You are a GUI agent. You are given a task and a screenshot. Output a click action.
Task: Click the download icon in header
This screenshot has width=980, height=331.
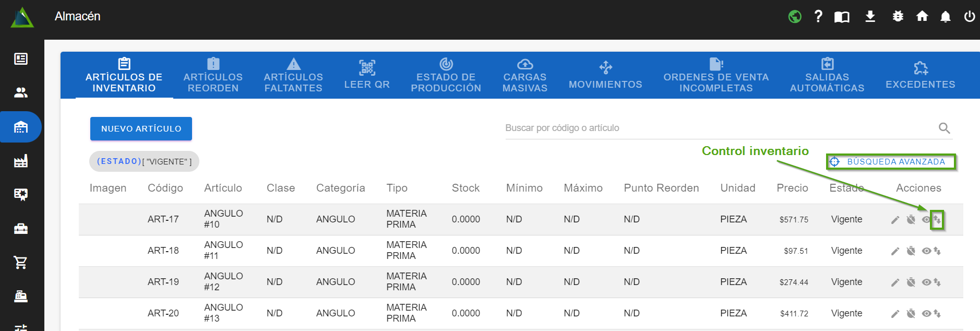pos(870,17)
